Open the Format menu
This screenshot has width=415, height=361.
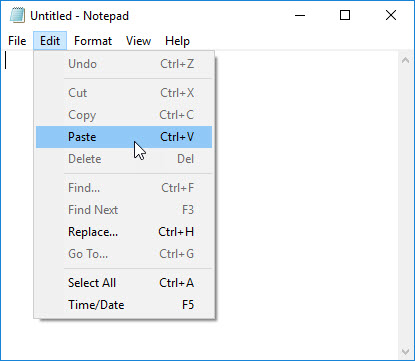click(93, 41)
